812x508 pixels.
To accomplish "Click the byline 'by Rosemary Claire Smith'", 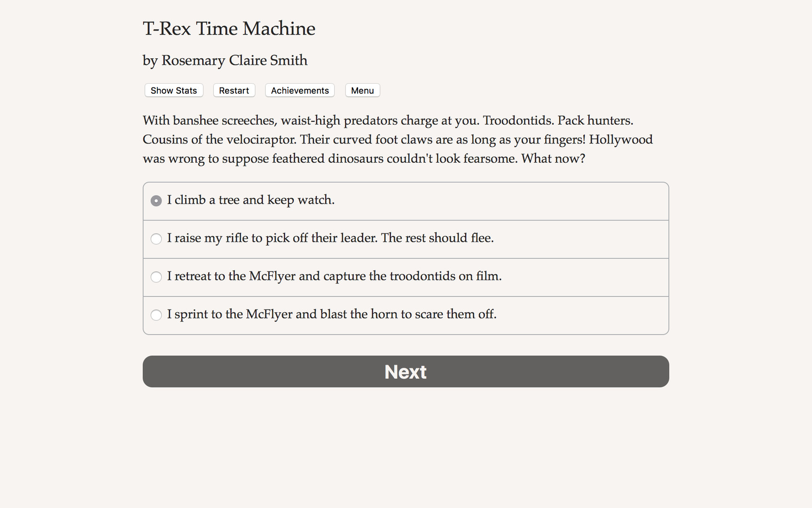I will coord(225,60).
